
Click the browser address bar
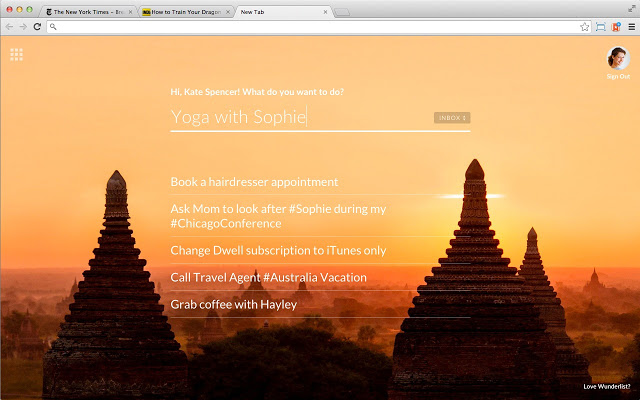pyautogui.click(x=318, y=27)
